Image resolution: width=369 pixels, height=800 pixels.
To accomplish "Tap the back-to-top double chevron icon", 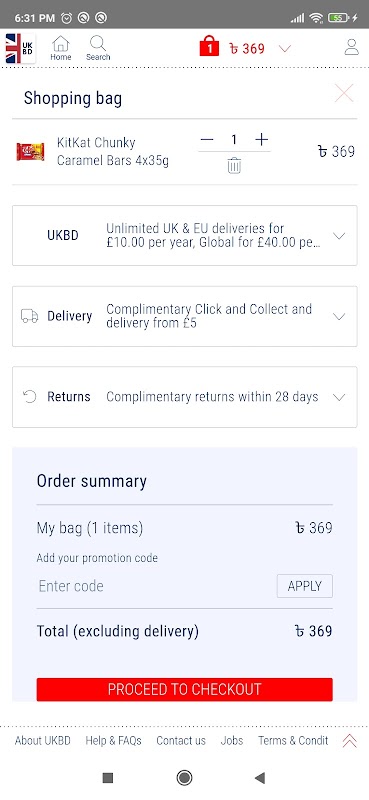I will [x=350, y=740].
